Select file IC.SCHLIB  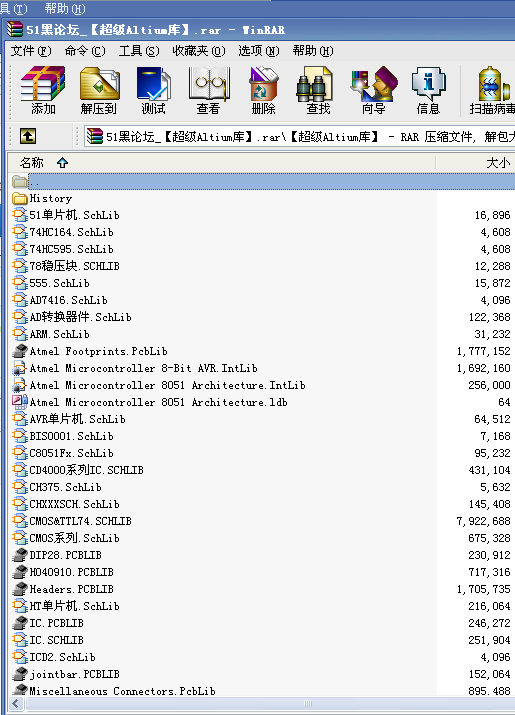coord(56,640)
